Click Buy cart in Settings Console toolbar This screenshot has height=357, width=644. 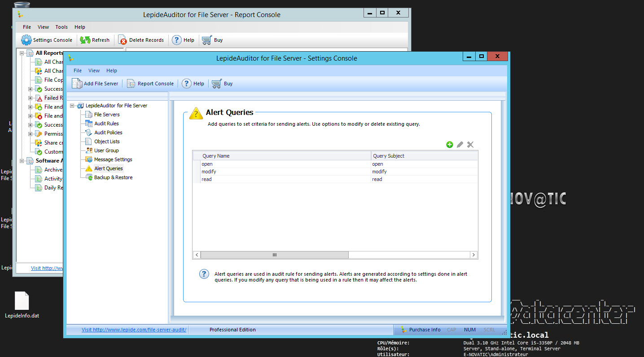tap(223, 84)
